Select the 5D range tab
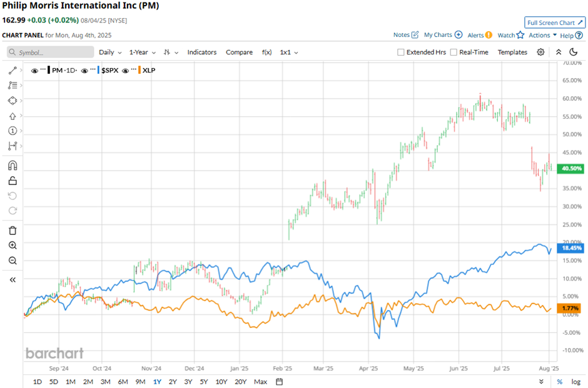Image resolution: width=588 pixels, height=388 pixels. (54, 382)
